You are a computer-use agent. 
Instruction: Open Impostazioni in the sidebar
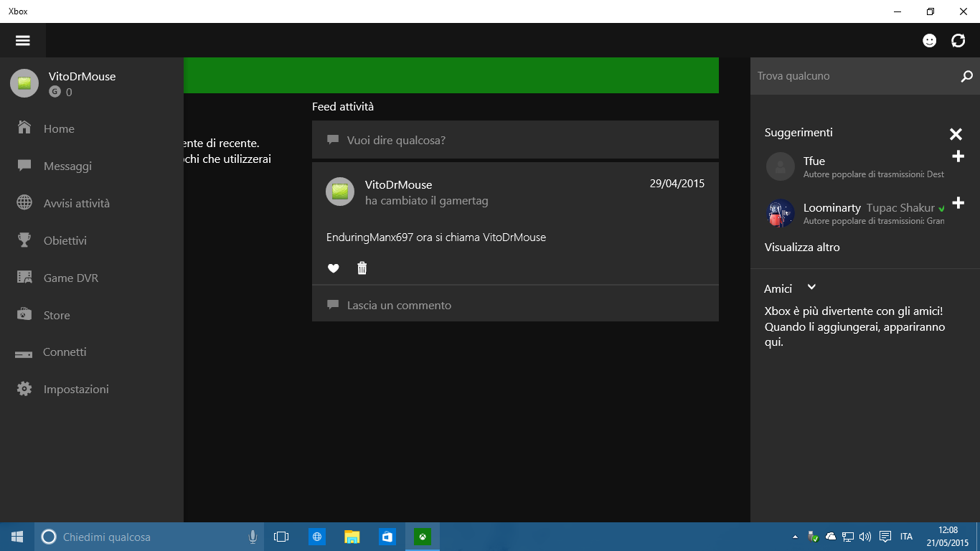coord(92,389)
